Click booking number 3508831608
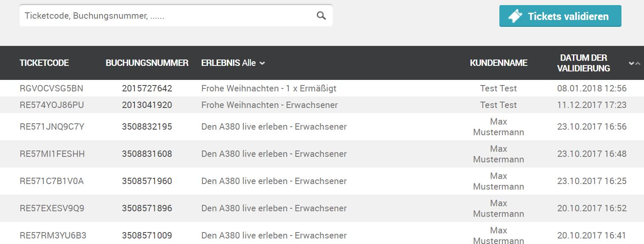644x244 pixels. (x=147, y=154)
